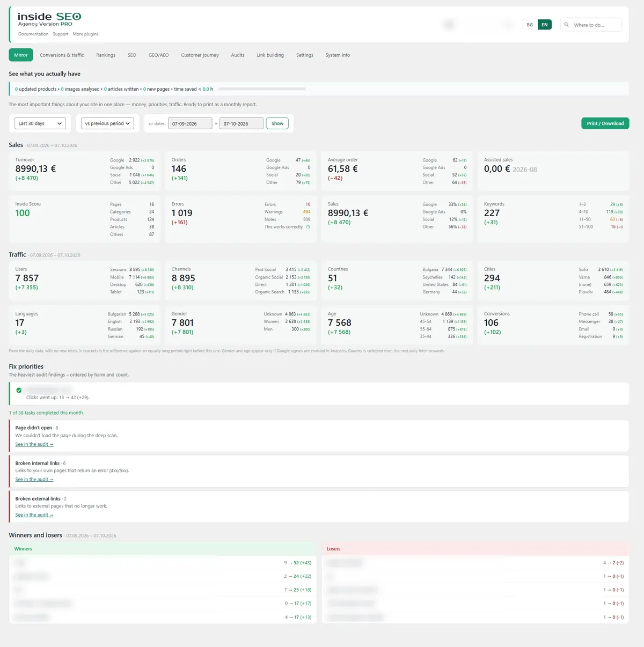Switch language to EN
This screenshot has width=644, height=647.
544,25
